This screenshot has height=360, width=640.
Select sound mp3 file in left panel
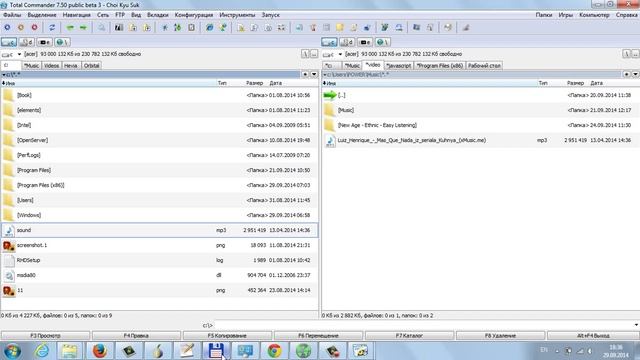click(159, 230)
